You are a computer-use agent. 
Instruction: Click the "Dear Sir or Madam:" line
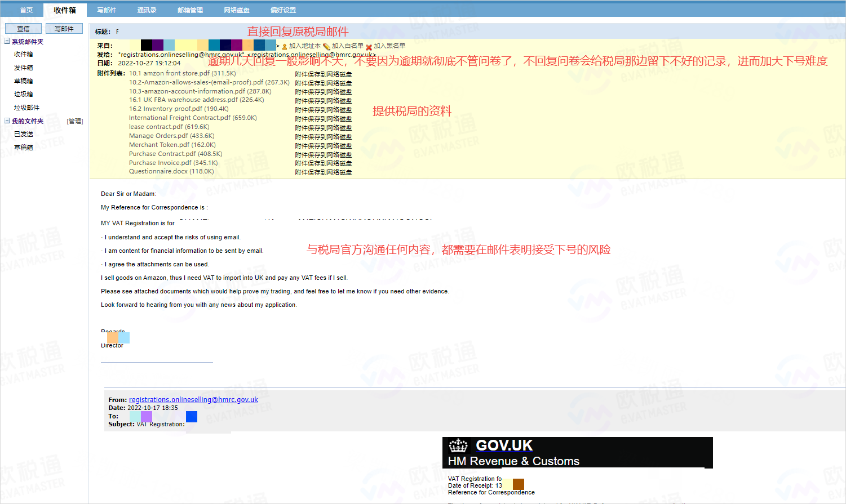[129, 194]
